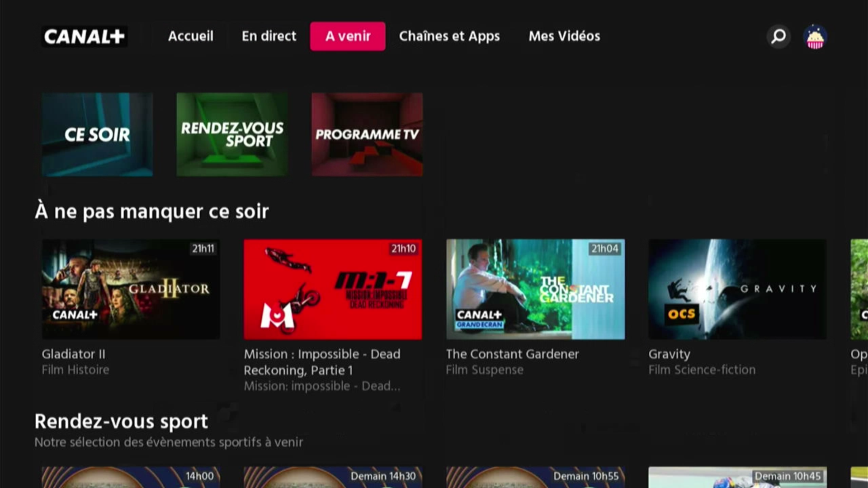Switch to the En direct tab
This screenshot has width=868, height=488.
[269, 36]
